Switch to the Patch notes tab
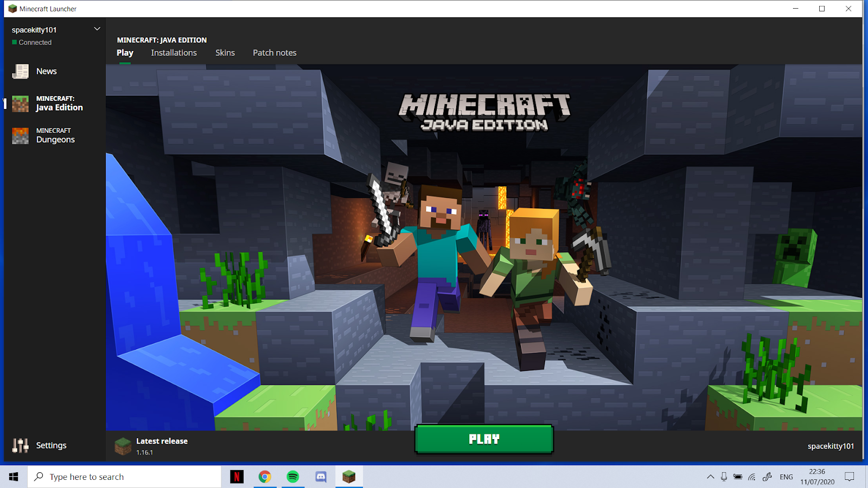Screen dimensions: 868x488 [x=275, y=53]
